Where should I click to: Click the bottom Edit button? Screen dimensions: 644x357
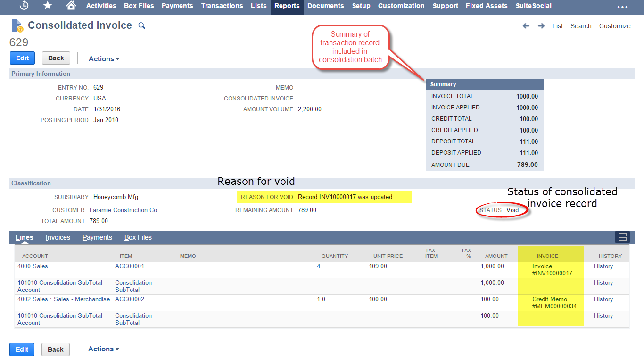point(22,349)
